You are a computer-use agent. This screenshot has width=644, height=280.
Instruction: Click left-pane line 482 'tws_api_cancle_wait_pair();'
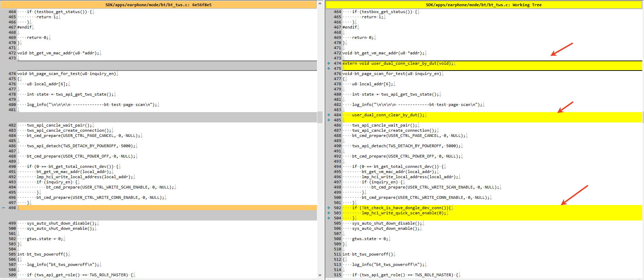tap(60, 125)
